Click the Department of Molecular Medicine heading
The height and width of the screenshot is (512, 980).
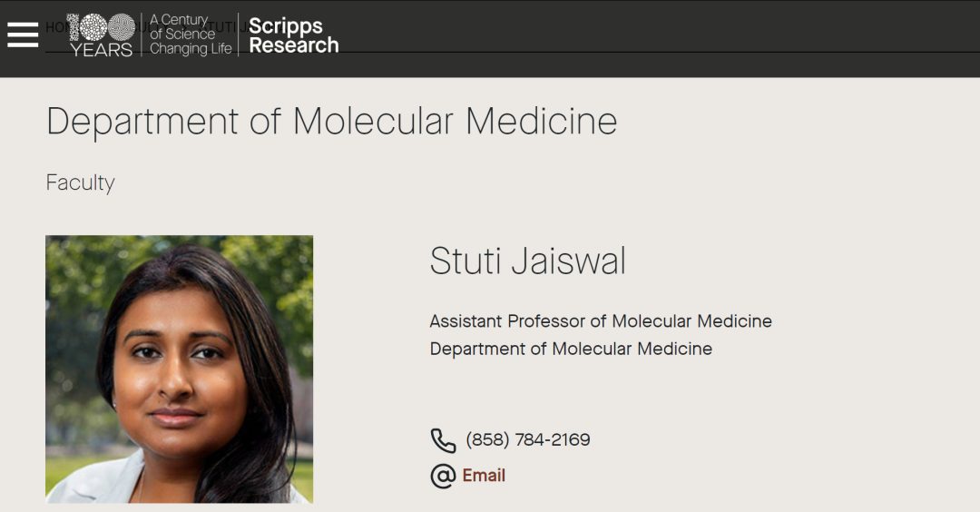(331, 122)
